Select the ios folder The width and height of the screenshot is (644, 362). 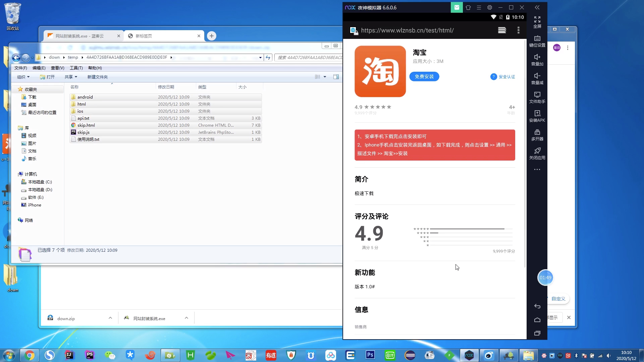(165, 111)
